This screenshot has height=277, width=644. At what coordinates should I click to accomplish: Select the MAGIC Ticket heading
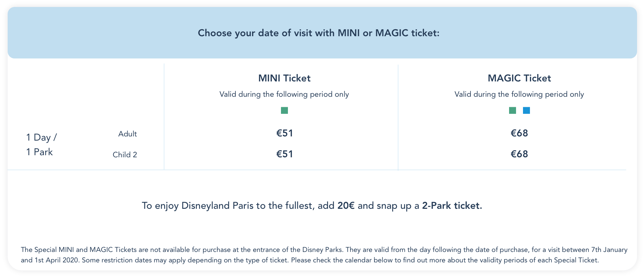tap(519, 78)
